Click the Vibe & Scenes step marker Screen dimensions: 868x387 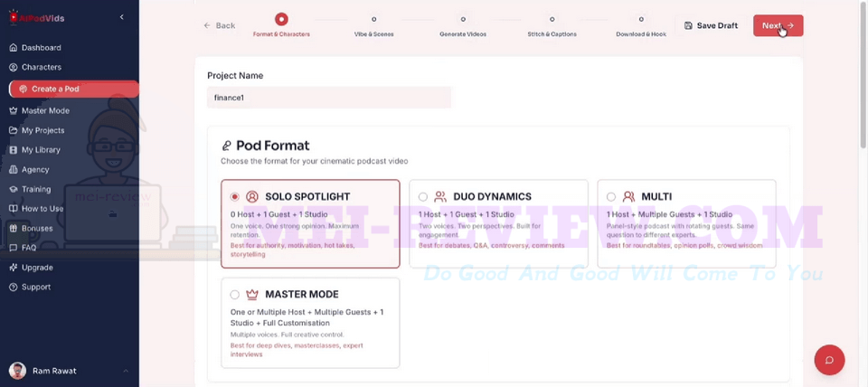click(373, 19)
